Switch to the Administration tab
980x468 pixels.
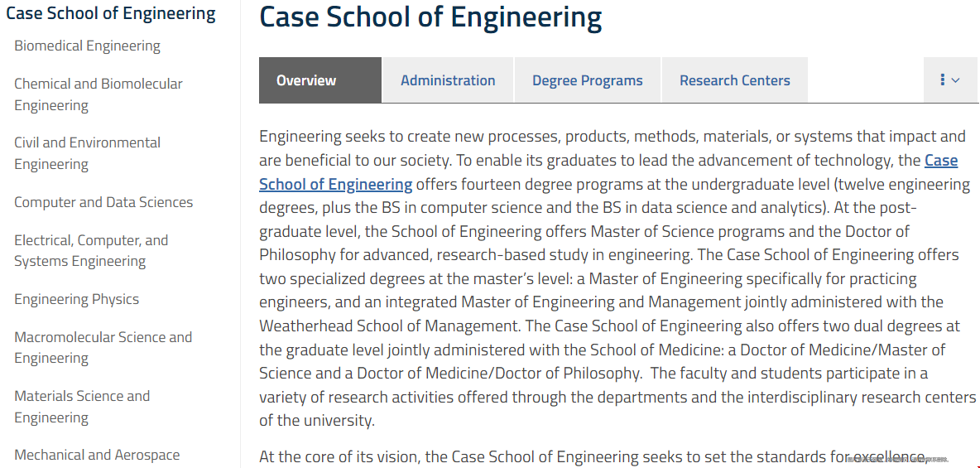pyautogui.click(x=448, y=80)
